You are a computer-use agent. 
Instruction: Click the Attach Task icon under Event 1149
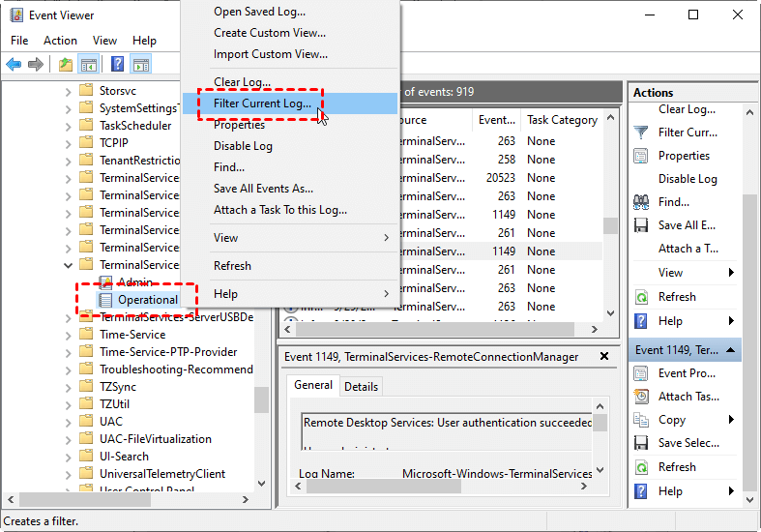(x=640, y=397)
